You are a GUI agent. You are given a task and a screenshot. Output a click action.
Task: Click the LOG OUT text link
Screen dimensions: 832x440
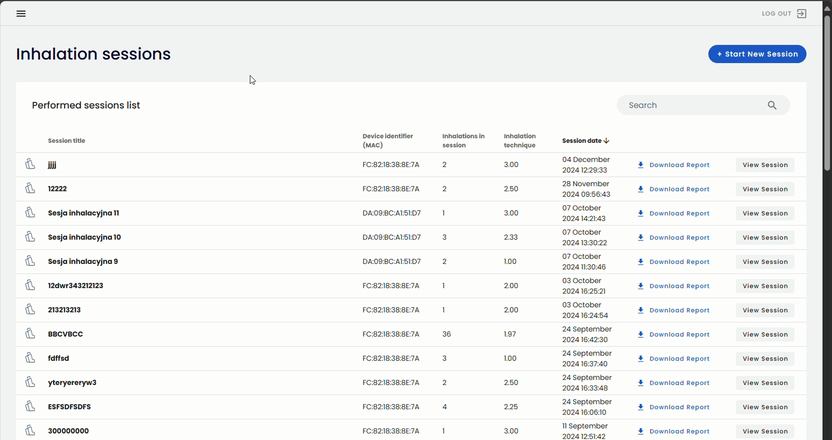point(776,14)
